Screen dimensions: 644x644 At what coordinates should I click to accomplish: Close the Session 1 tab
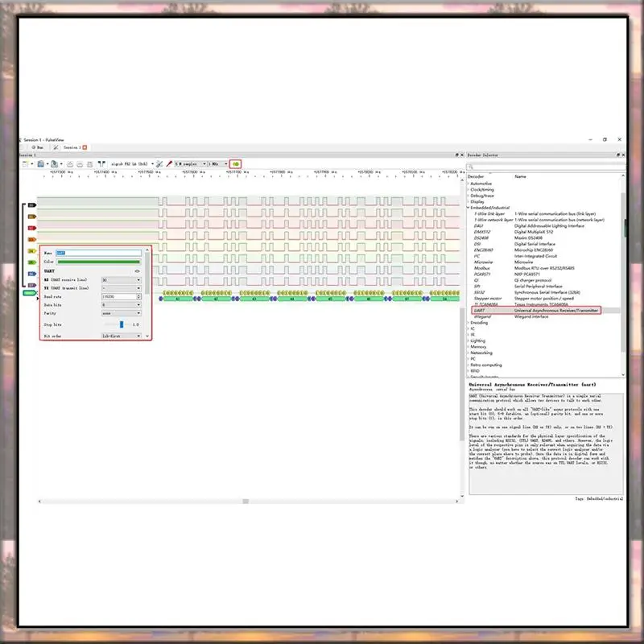pyautogui.click(x=85, y=147)
